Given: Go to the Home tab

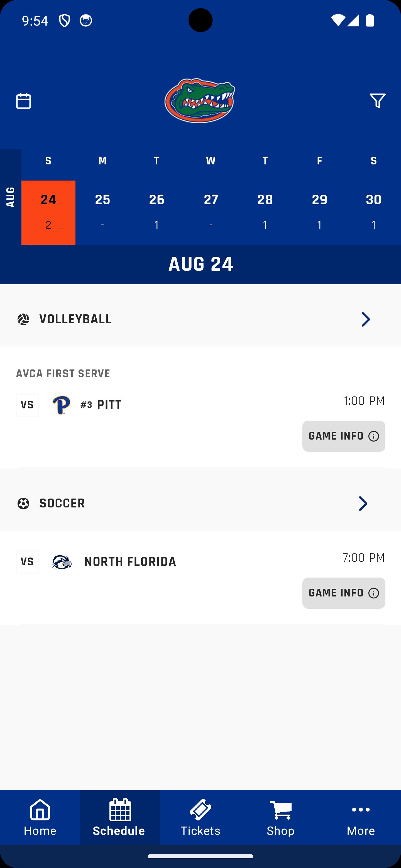Looking at the screenshot, I should pos(40,817).
